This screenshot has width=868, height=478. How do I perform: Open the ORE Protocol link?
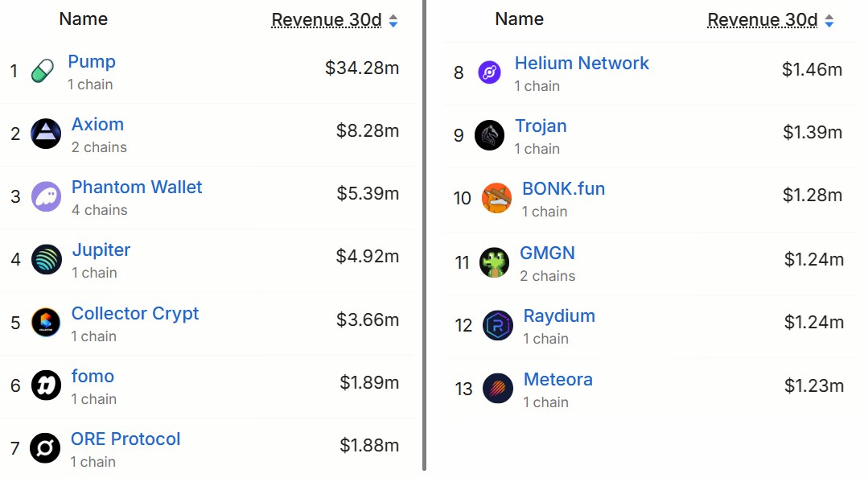125,439
